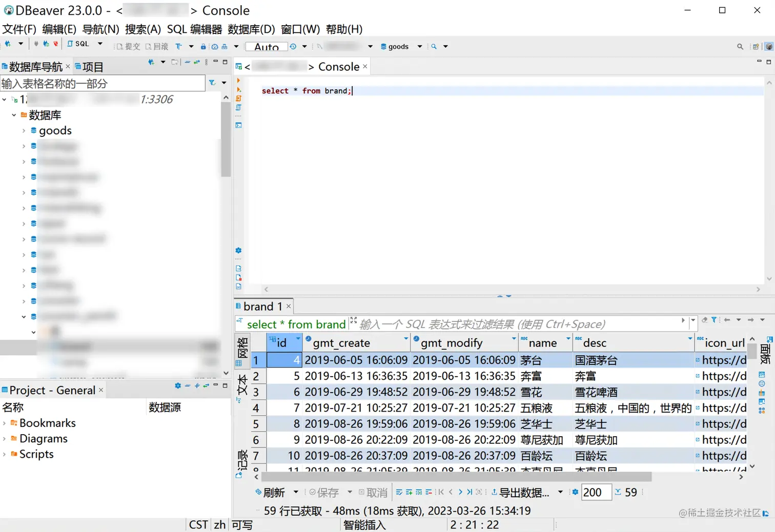Click the transaction lock icon
The width and height of the screenshot is (775, 532).
point(203,47)
